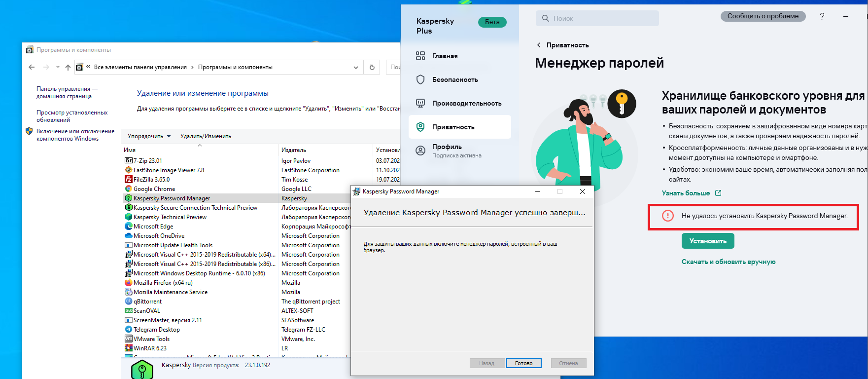Click the green Установить button
This screenshot has width=868, height=379.
708,241
